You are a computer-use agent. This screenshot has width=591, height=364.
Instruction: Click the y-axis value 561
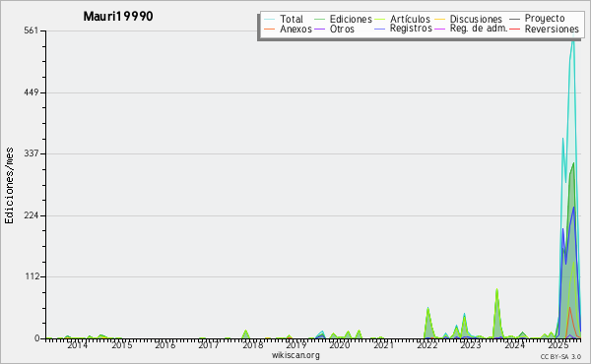[31, 30]
